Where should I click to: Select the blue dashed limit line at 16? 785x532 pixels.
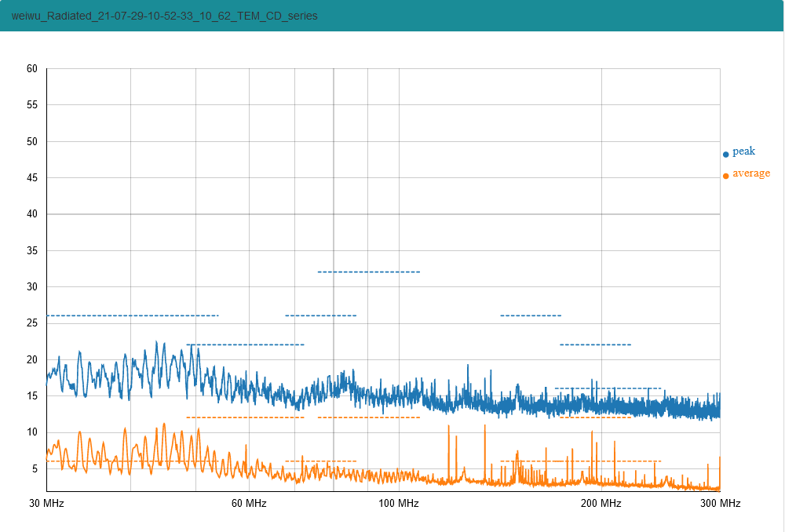point(608,388)
